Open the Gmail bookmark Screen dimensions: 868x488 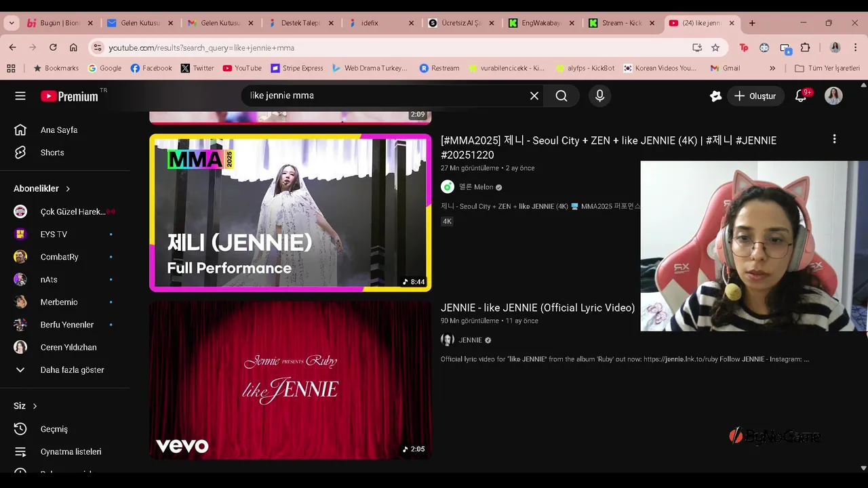725,68
